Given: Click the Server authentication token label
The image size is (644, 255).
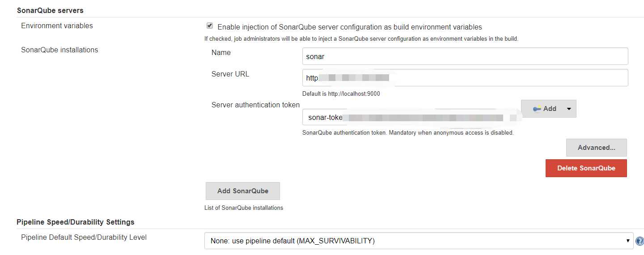Looking at the screenshot, I should (x=255, y=105).
